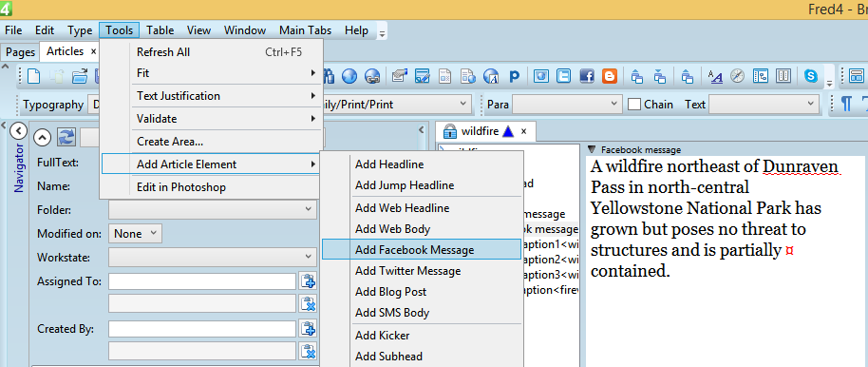Click the Facebook icon in toolbar
868x367 pixels.
pyautogui.click(x=587, y=75)
